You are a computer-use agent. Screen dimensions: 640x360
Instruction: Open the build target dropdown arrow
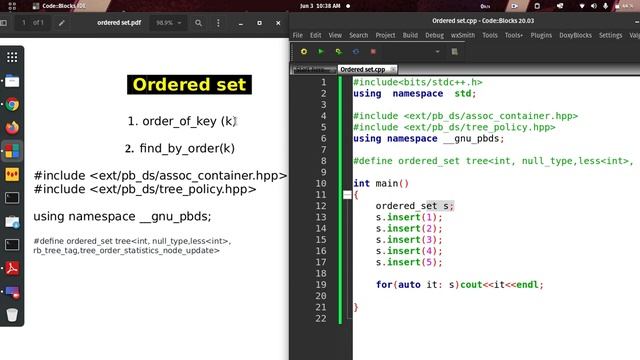(x=438, y=52)
